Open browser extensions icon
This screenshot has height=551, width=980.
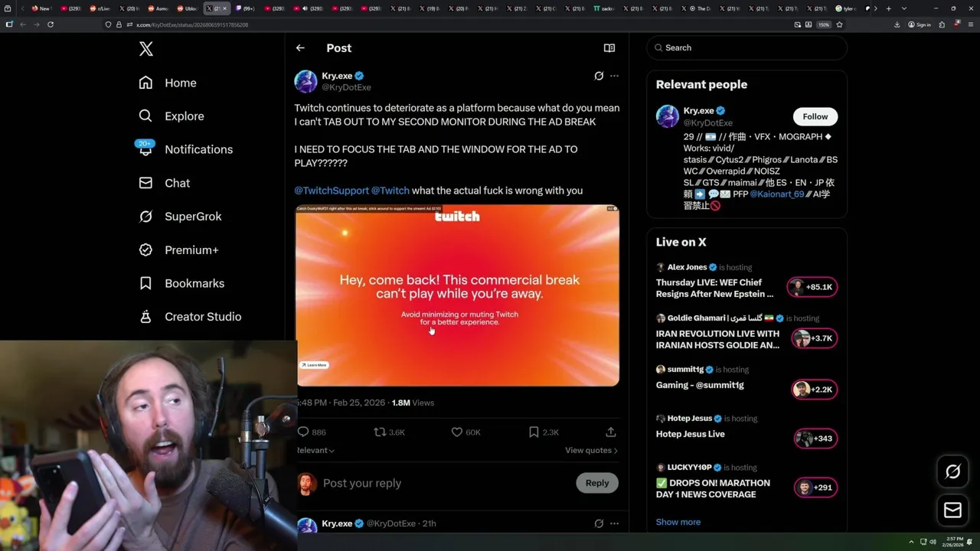click(942, 24)
